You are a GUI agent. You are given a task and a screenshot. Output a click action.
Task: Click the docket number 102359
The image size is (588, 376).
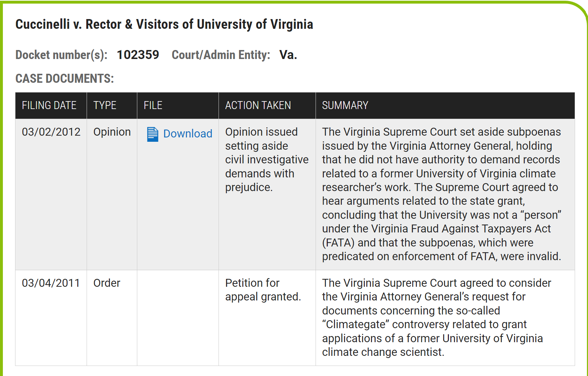(x=138, y=55)
